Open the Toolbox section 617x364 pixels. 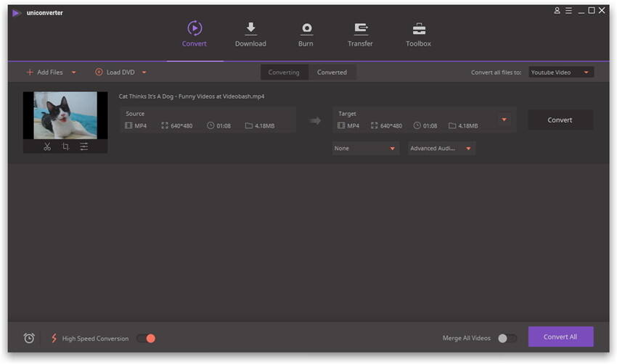click(418, 34)
